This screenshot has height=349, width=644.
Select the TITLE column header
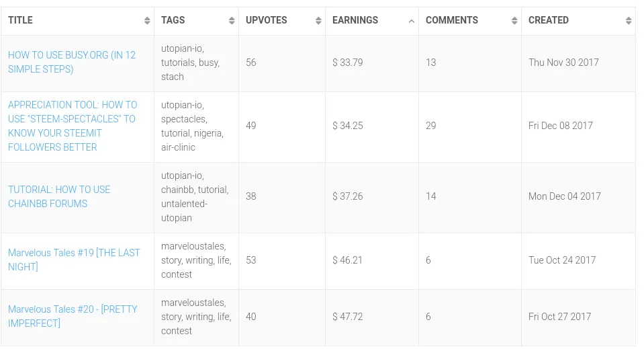click(21, 20)
